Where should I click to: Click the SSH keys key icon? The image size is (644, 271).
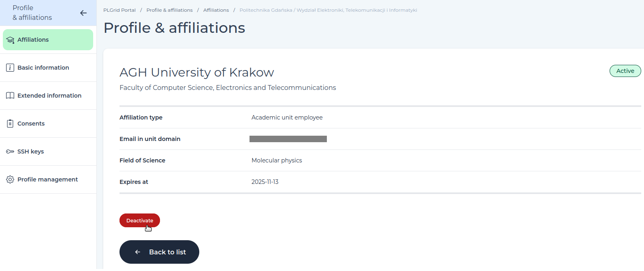10,152
